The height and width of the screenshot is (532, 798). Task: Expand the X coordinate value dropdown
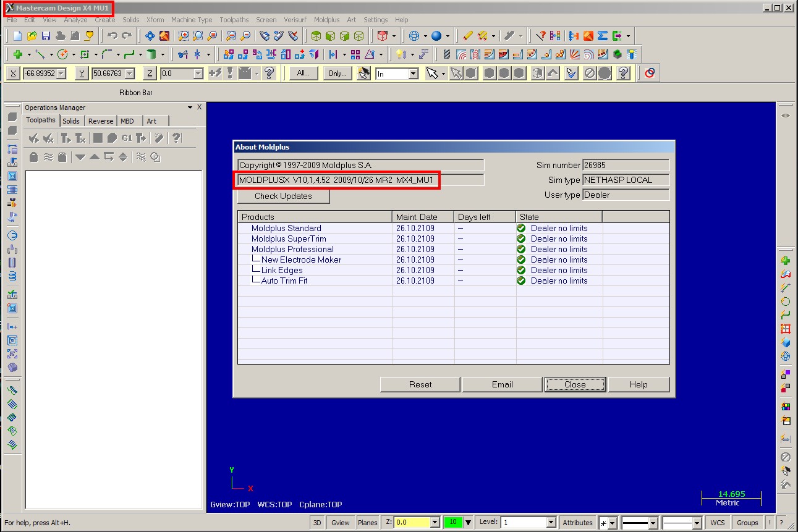(x=61, y=74)
